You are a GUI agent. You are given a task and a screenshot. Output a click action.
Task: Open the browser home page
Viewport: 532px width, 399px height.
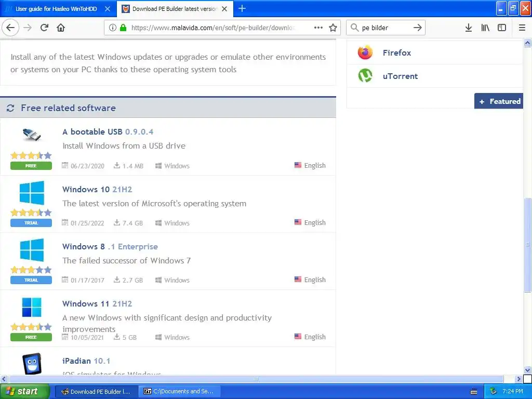click(61, 28)
